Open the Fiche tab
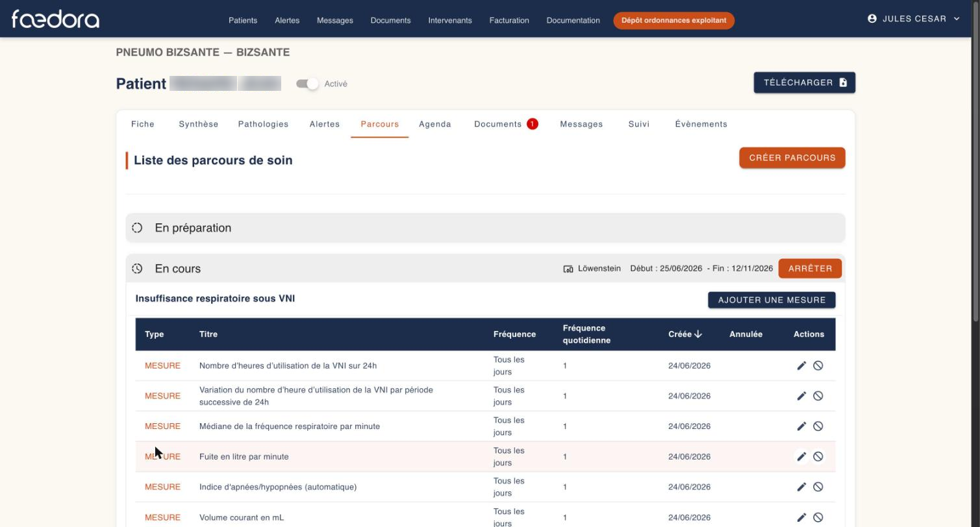 [x=143, y=124]
